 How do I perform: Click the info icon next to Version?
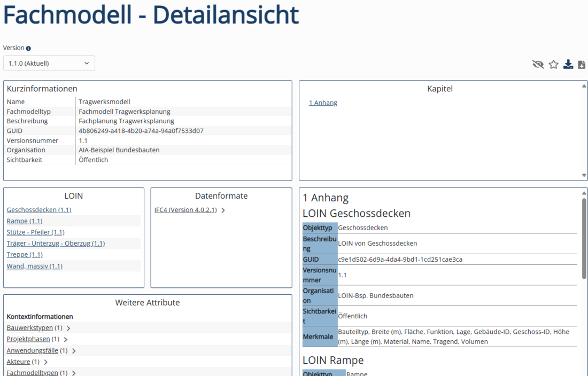pos(28,48)
